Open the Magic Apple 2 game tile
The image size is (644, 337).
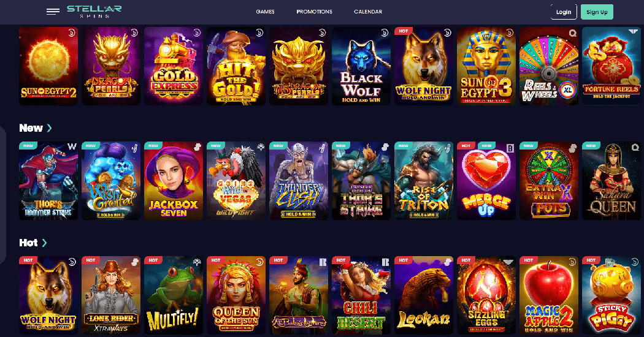(x=549, y=295)
